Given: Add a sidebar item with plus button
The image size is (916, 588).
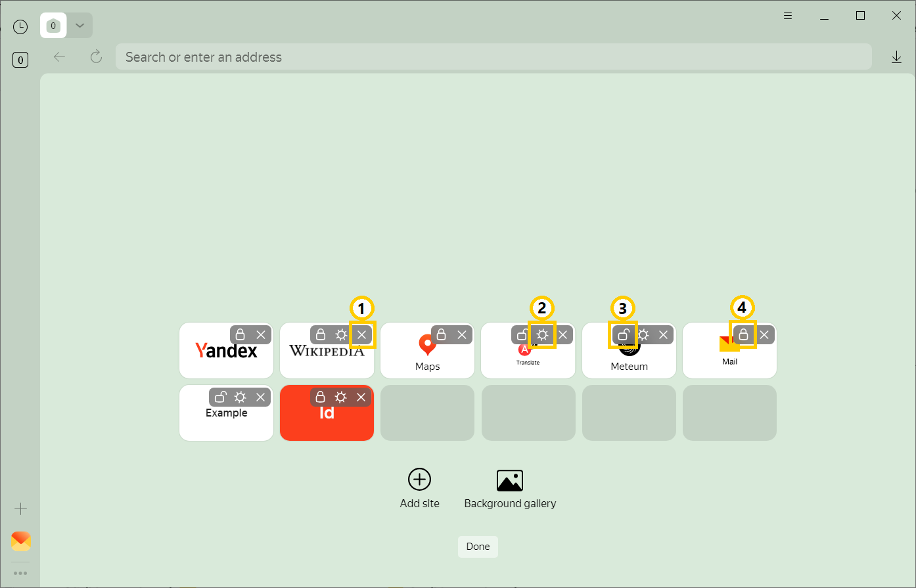Looking at the screenshot, I should point(21,509).
